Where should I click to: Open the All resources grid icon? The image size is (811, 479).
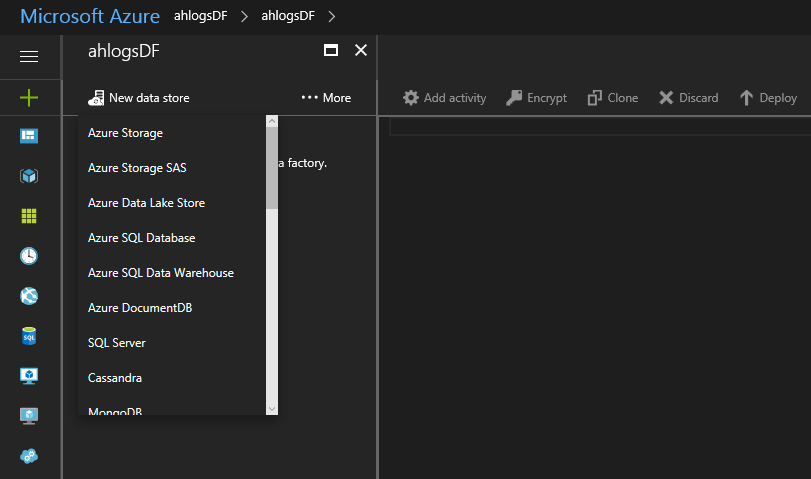click(29, 216)
